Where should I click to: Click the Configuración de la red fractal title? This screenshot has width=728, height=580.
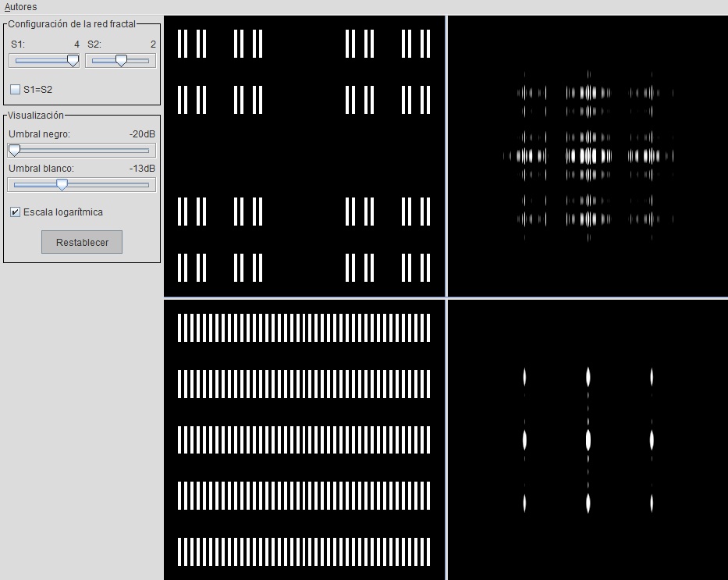pyautogui.click(x=72, y=24)
